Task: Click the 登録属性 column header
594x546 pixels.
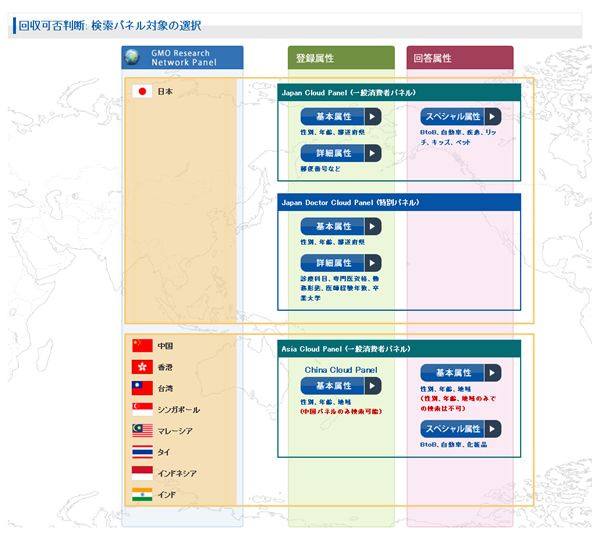Action: (341, 58)
